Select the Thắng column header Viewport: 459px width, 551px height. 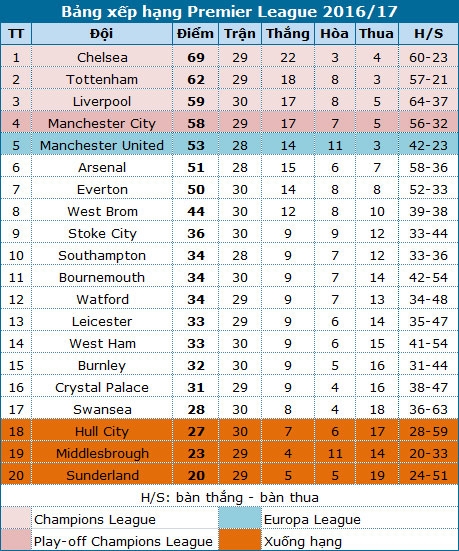(x=288, y=34)
